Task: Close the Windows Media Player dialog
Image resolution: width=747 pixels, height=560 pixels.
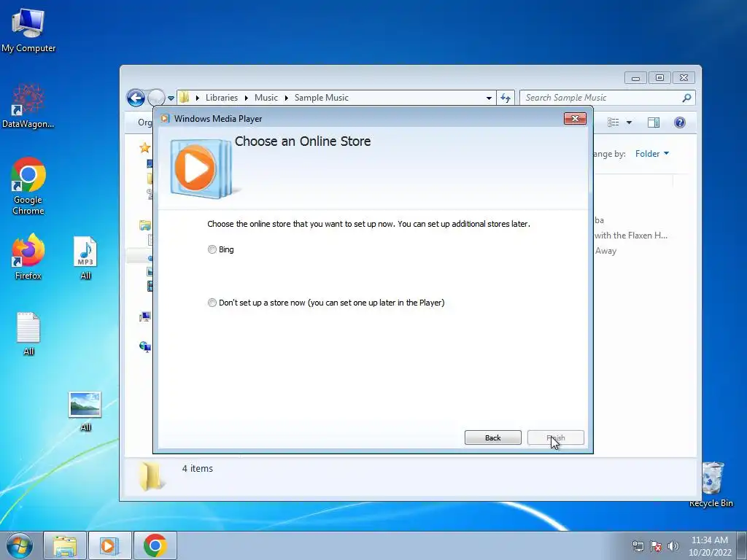Action: [x=575, y=119]
